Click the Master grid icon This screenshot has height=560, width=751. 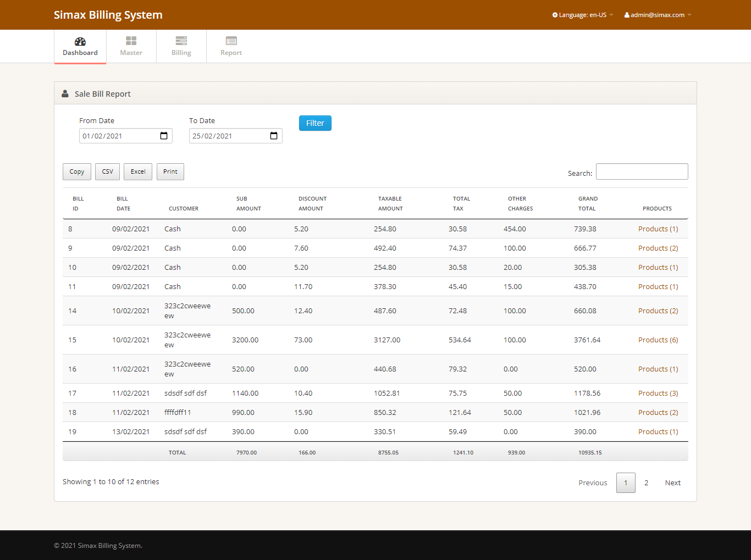click(131, 41)
